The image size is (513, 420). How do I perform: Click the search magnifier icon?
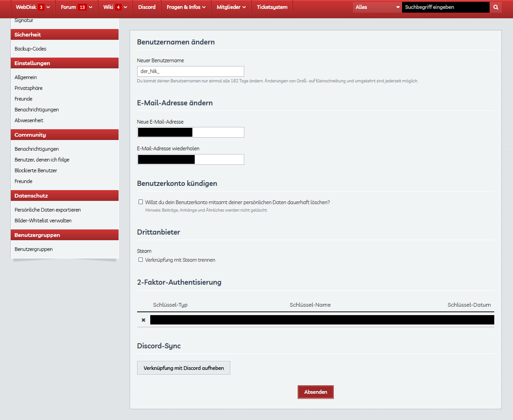(x=496, y=7)
